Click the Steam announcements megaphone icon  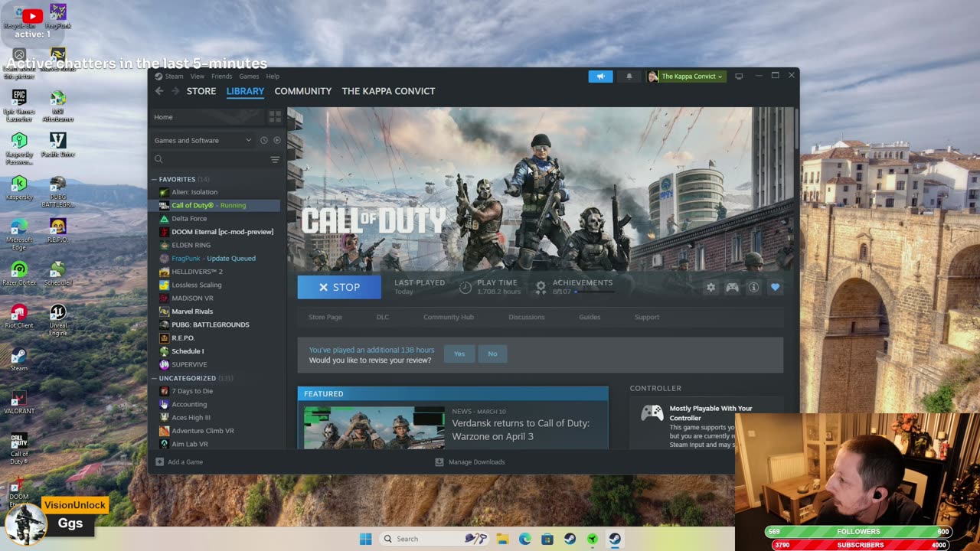point(600,77)
